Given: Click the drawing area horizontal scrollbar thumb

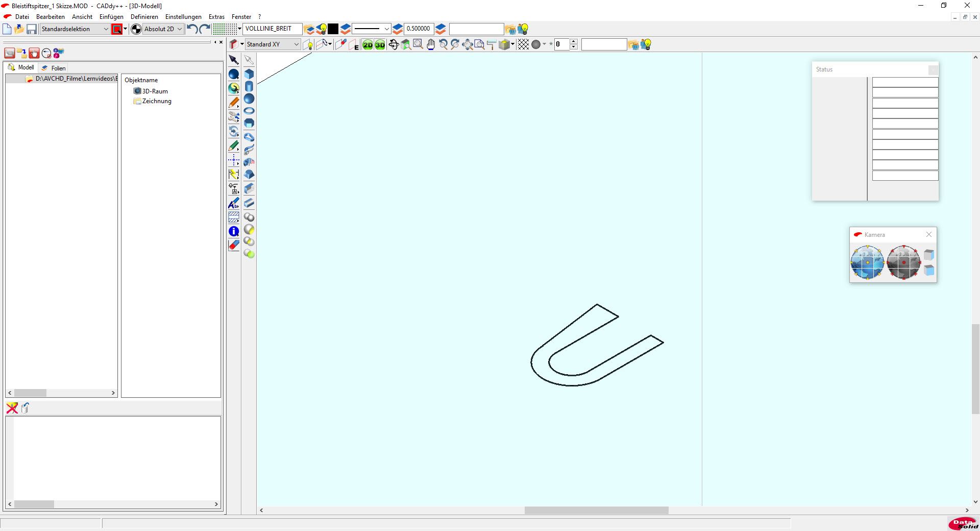Looking at the screenshot, I should coord(597,510).
